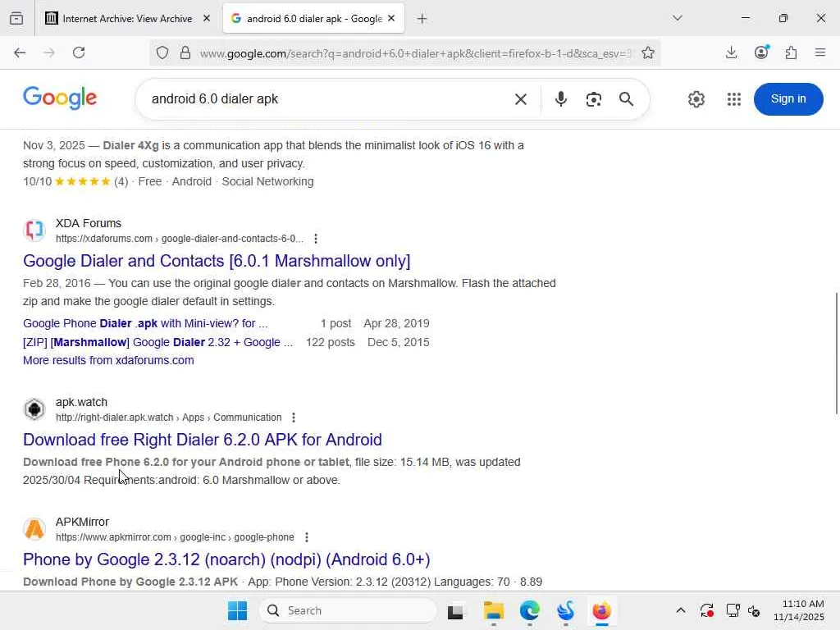The height and width of the screenshot is (630, 840).
Task: Open the Google apps grid
Action: point(734,99)
